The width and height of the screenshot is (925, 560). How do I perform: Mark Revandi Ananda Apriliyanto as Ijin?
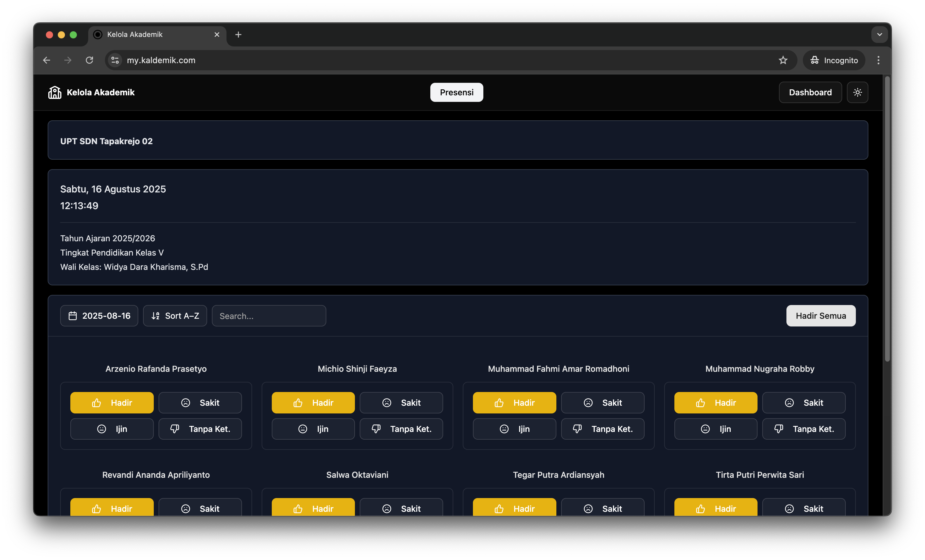[111, 534]
